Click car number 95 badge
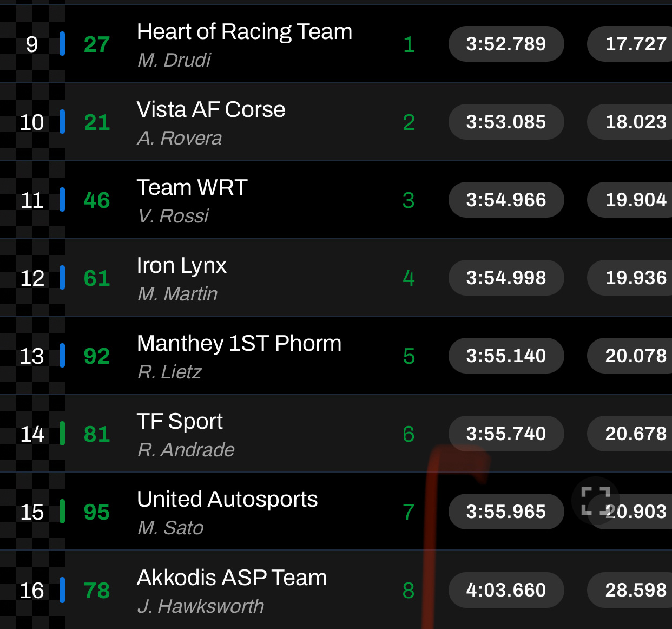Viewport: 672px width, 629px height. 97,512
